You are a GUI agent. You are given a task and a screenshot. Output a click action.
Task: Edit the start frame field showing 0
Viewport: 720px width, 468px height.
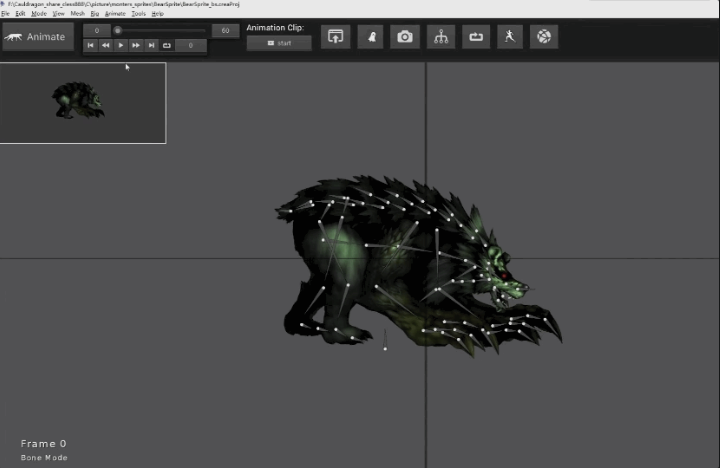pyautogui.click(x=97, y=30)
